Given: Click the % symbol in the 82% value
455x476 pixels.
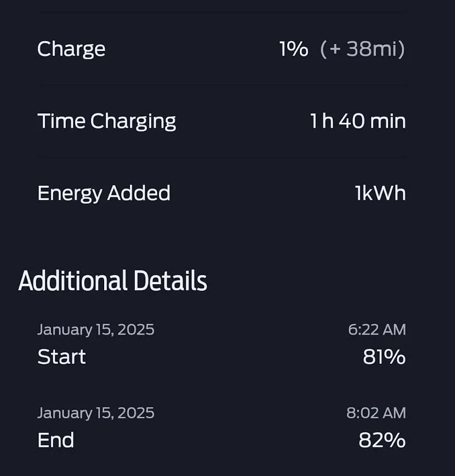Looking at the screenshot, I should (395, 440).
